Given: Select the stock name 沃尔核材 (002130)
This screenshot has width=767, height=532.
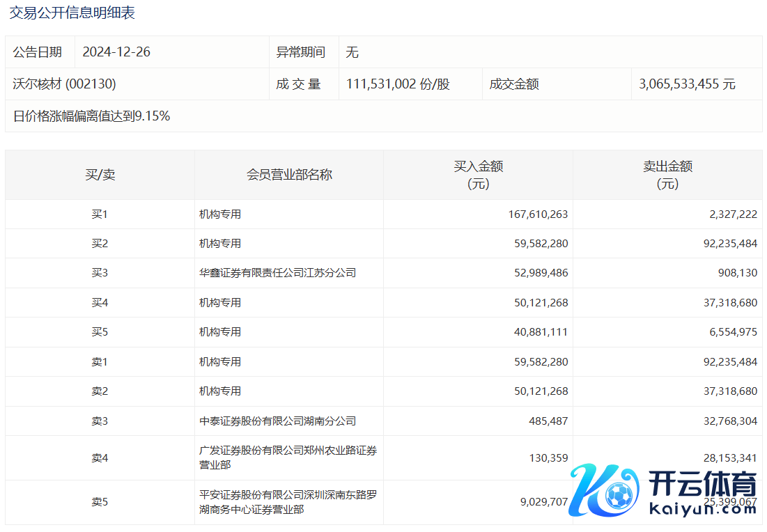Looking at the screenshot, I should pyautogui.click(x=64, y=84).
